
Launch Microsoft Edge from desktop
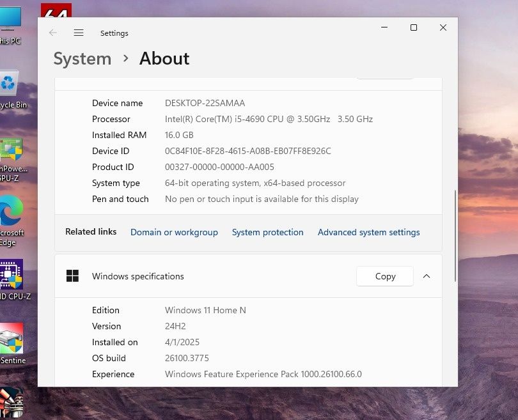[x=11, y=210]
